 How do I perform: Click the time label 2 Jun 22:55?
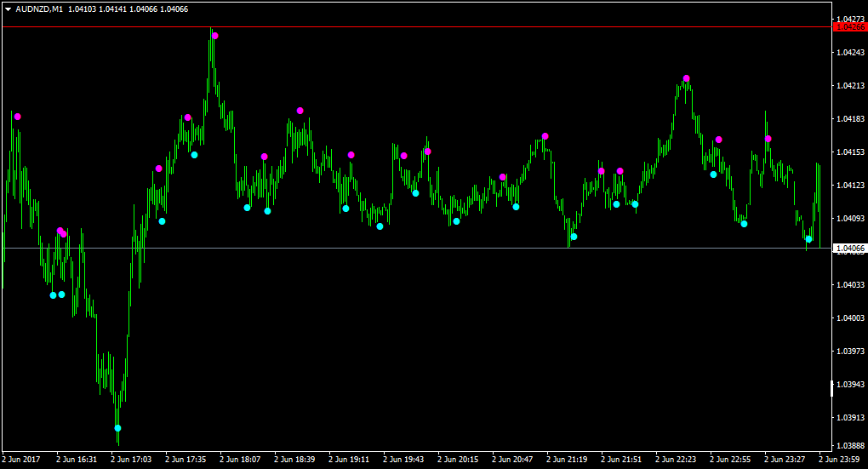[730, 460]
